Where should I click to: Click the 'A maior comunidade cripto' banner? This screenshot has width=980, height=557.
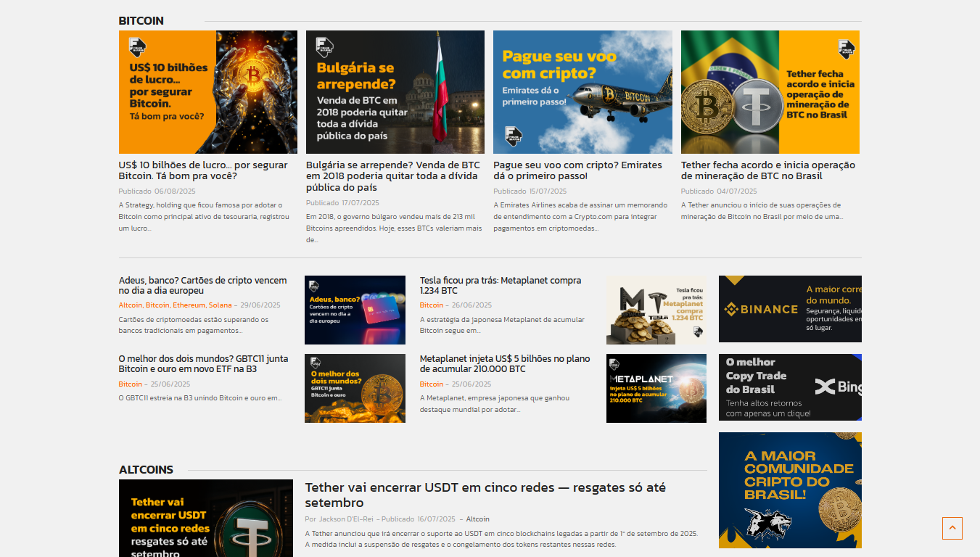(x=790, y=490)
